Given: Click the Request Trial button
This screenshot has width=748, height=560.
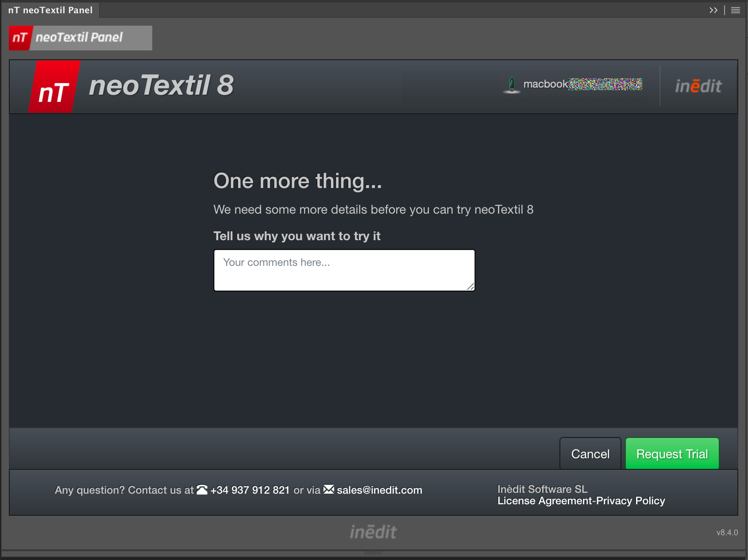Looking at the screenshot, I should 672,453.
